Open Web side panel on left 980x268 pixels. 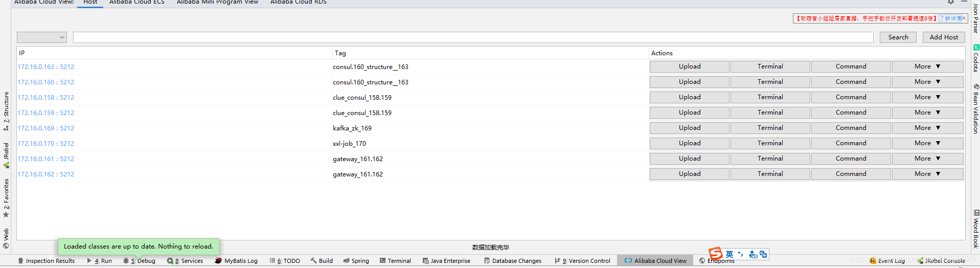coord(6,238)
